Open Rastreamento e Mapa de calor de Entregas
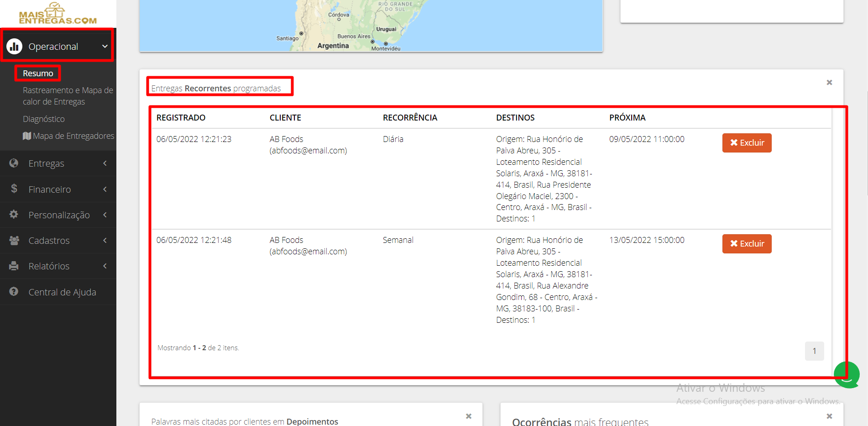The width and height of the screenshot is (868, 426). pos(68,96)
